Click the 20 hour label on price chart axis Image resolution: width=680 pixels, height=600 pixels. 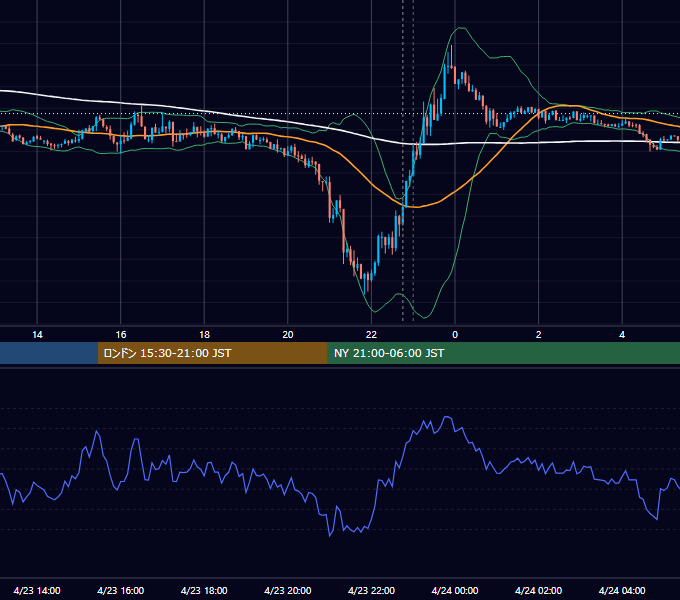tap(288, 335)
